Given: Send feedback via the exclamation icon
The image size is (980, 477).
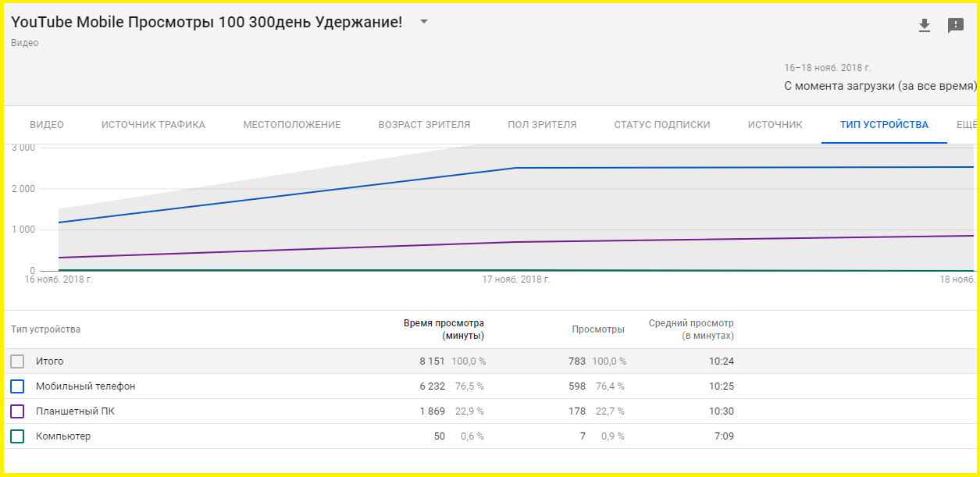Looking at the screenshot, I should click(x=956, y=26).
